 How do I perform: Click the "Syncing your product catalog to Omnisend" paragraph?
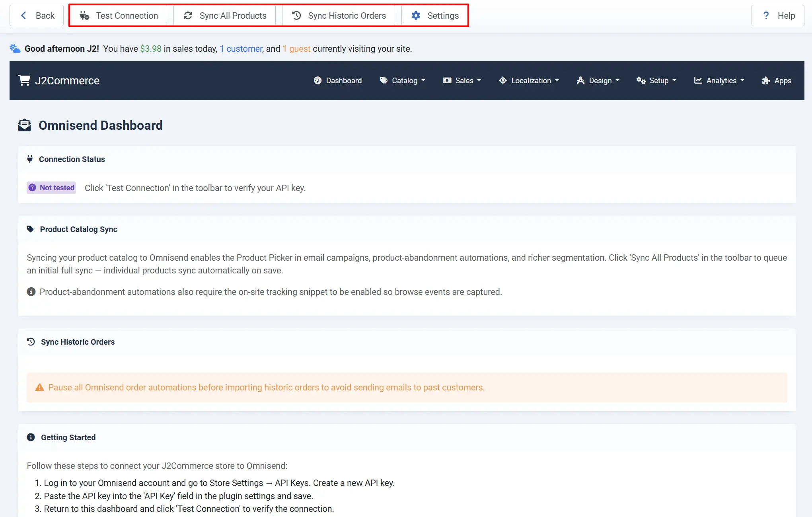click(x=407, y=264)
